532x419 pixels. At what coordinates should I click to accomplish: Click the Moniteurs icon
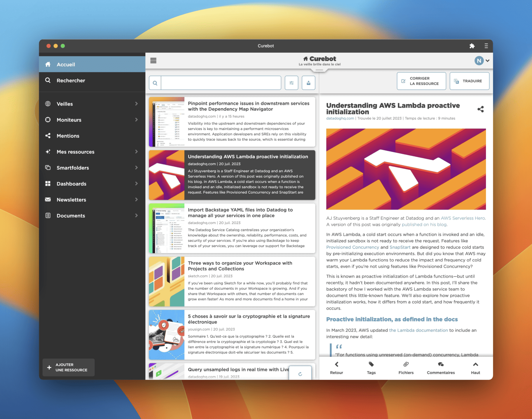tap(48, 120)
